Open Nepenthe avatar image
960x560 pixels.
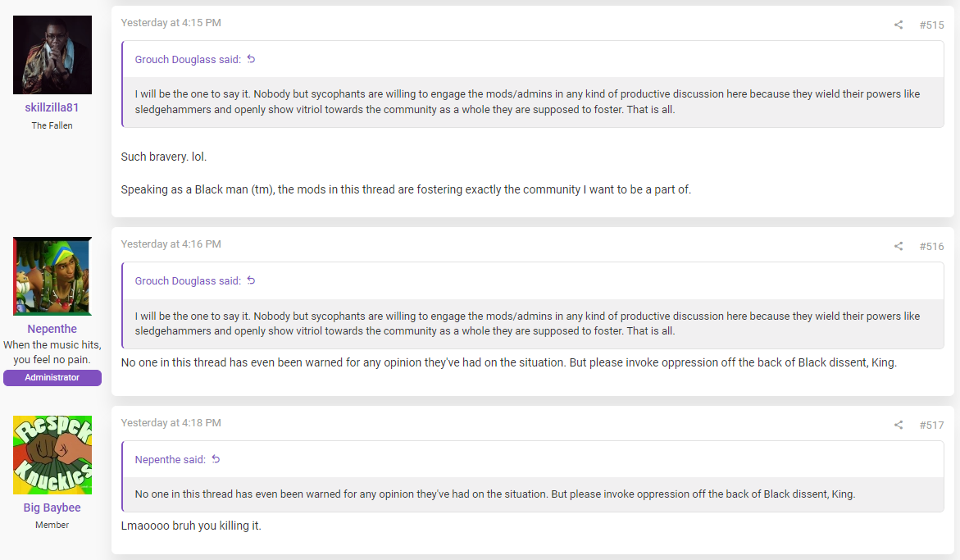coord(52,276)
